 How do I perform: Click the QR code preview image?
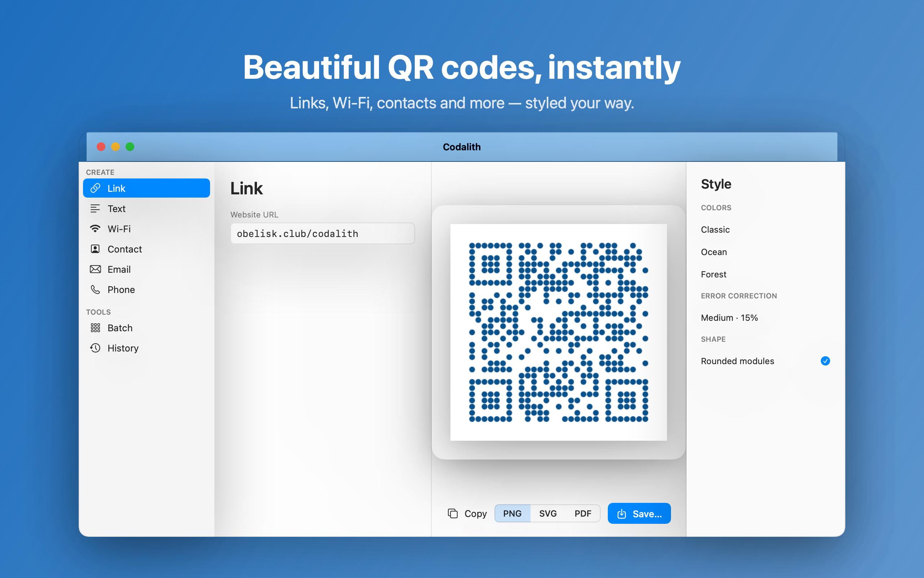point(559,332)
